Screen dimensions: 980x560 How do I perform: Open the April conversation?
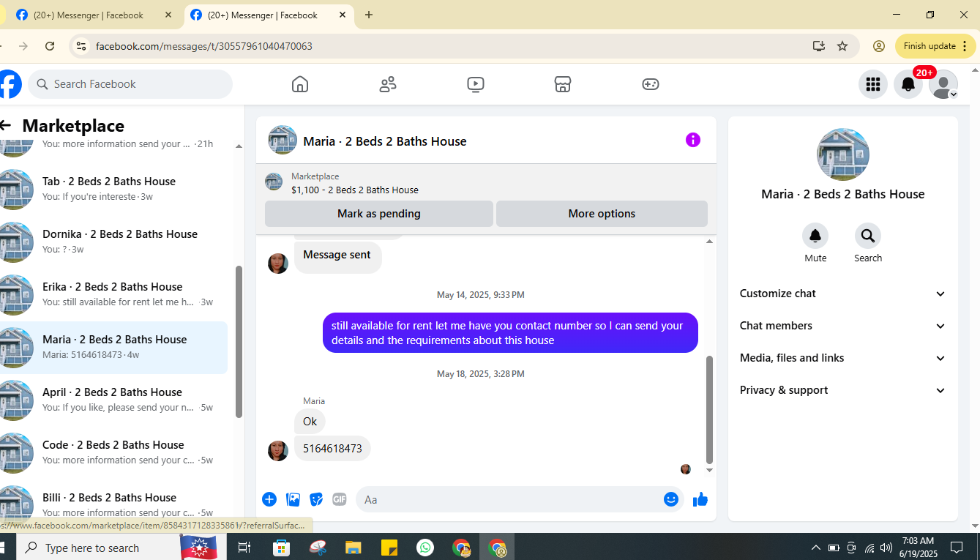coord(113,400)
